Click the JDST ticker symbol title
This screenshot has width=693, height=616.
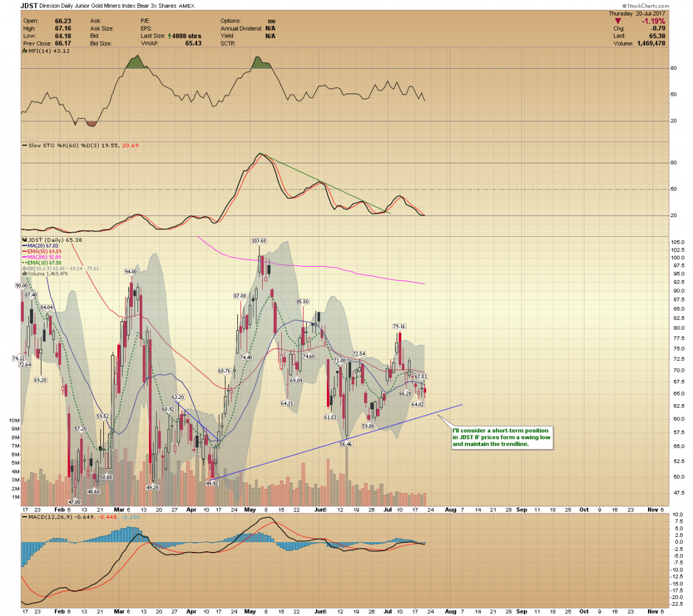pos(29,6)
